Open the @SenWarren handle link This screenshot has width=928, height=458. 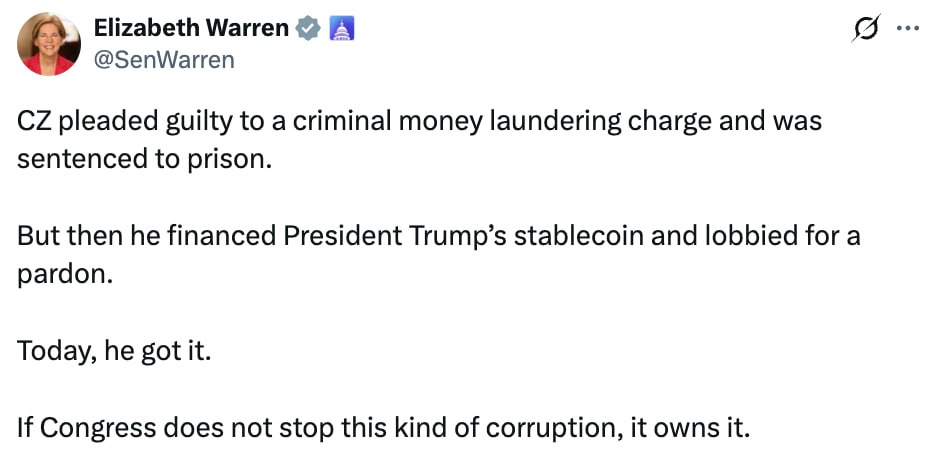tap(164, 60)
